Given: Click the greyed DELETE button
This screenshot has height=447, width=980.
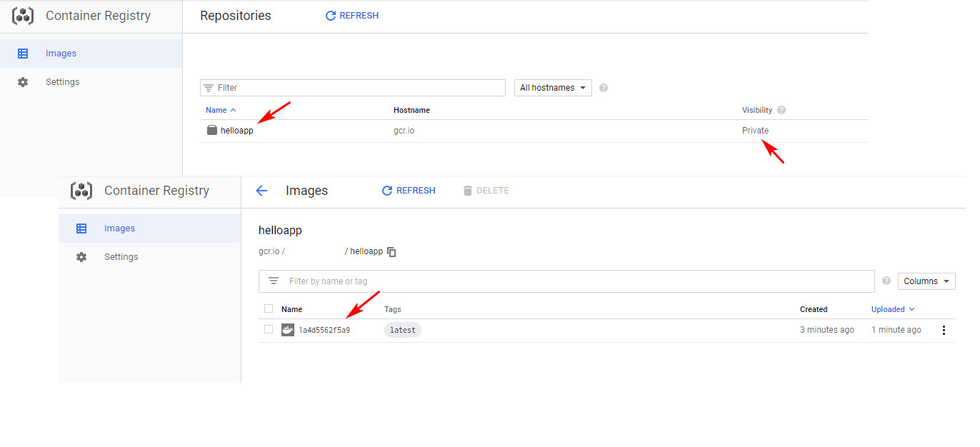Looking at the screenshot, I should 486,191.
